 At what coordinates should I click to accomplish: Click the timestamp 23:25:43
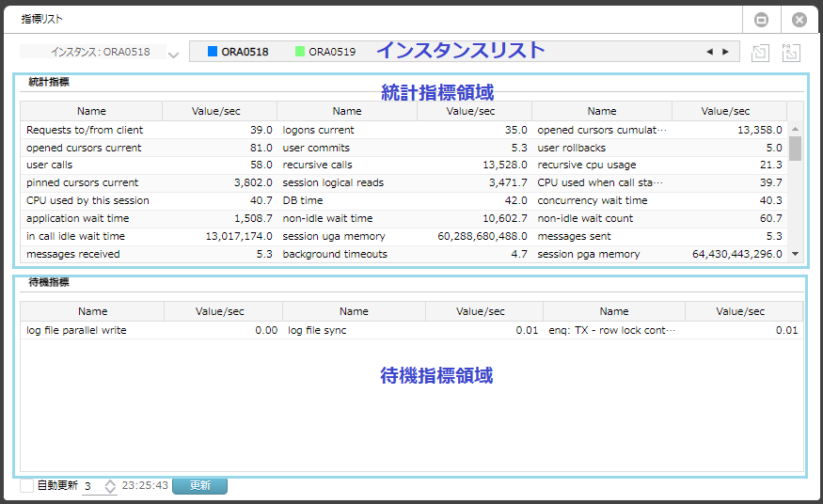145,485
